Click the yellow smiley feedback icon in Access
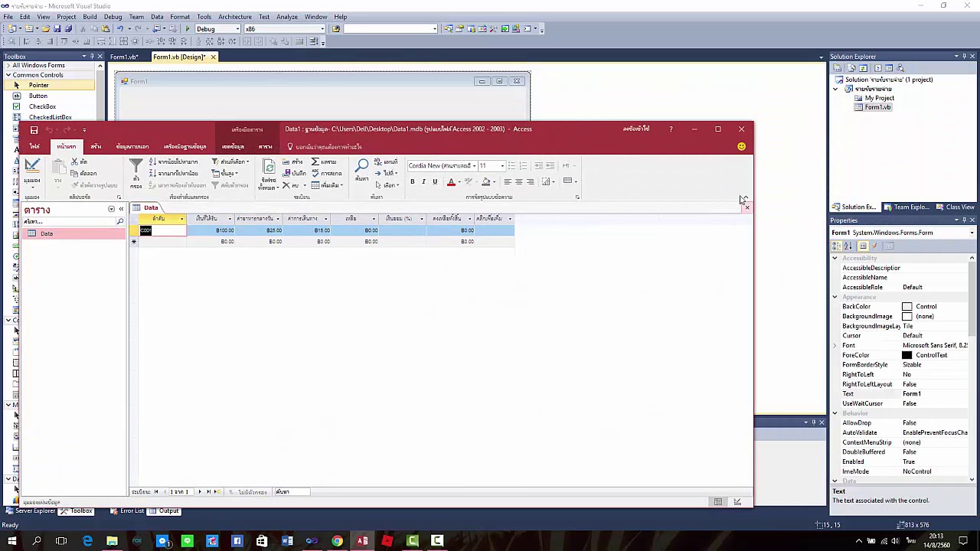This screenshot has height=551, width=980. (x=741, y=146)
